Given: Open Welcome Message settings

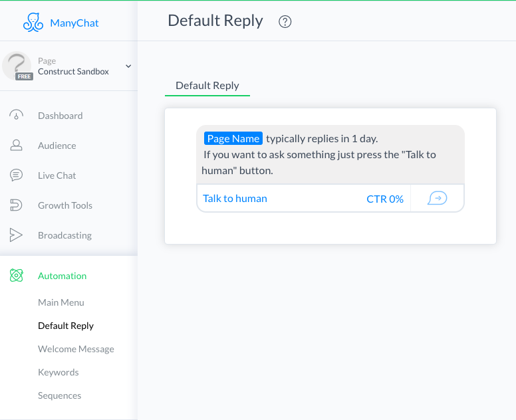Looking at the screenshot, I should [x=76, y=349].
